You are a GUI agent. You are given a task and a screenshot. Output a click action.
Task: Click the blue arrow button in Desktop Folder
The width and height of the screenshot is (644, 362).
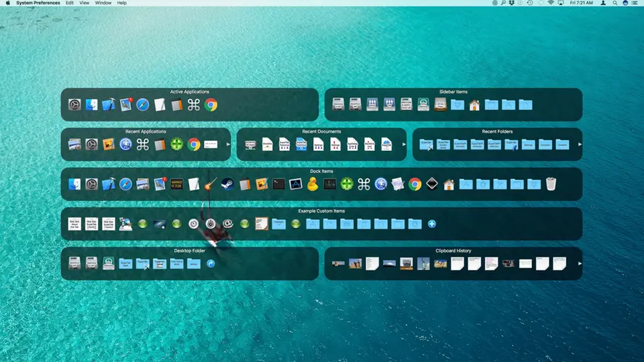(x=211, y=263)
